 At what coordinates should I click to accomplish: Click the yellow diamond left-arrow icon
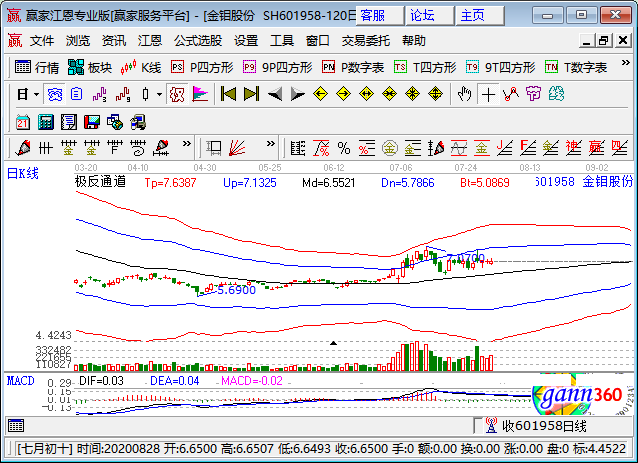321,94
